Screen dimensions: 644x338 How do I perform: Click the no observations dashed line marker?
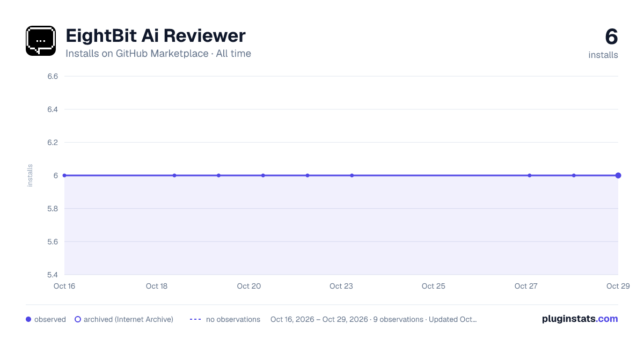(x=195, y=319)
